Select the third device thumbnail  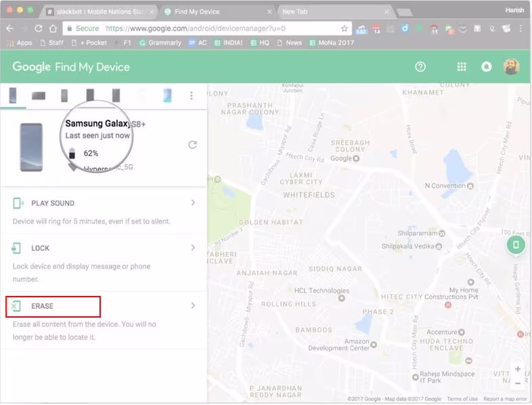pyautogui.click(x=64, y=95)
